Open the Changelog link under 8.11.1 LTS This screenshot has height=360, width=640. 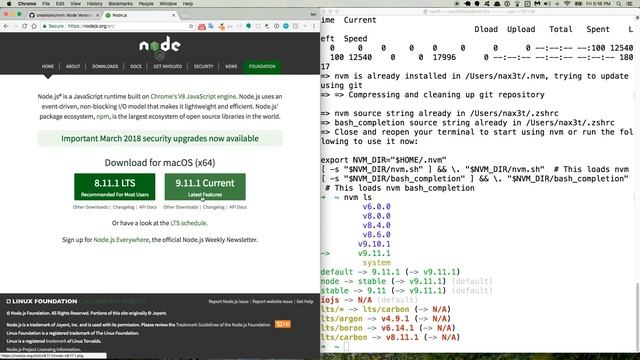(x=123, y=207)
